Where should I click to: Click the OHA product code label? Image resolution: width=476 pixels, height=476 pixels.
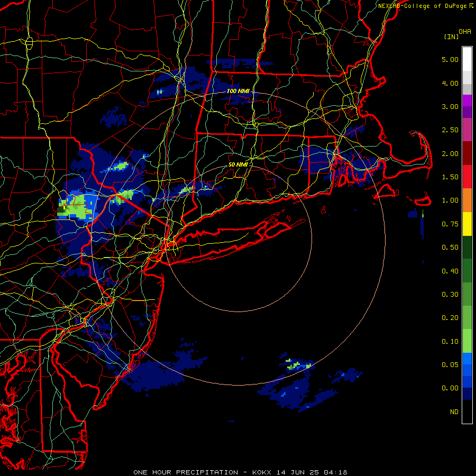[465, 32]
